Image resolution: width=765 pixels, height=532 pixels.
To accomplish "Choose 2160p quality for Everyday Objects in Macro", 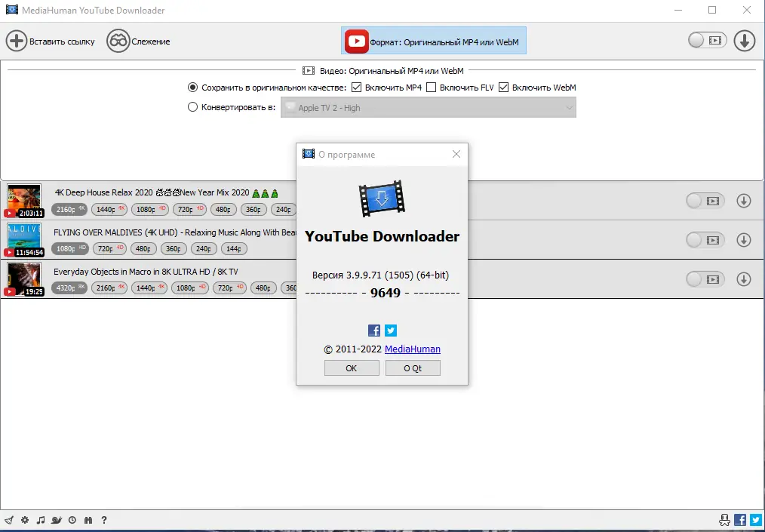I will (x=109, y=288).
